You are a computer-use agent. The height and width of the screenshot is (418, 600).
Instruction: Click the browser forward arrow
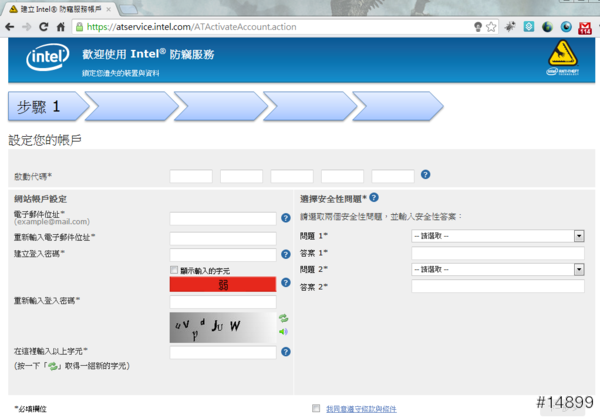pos(26,27)
